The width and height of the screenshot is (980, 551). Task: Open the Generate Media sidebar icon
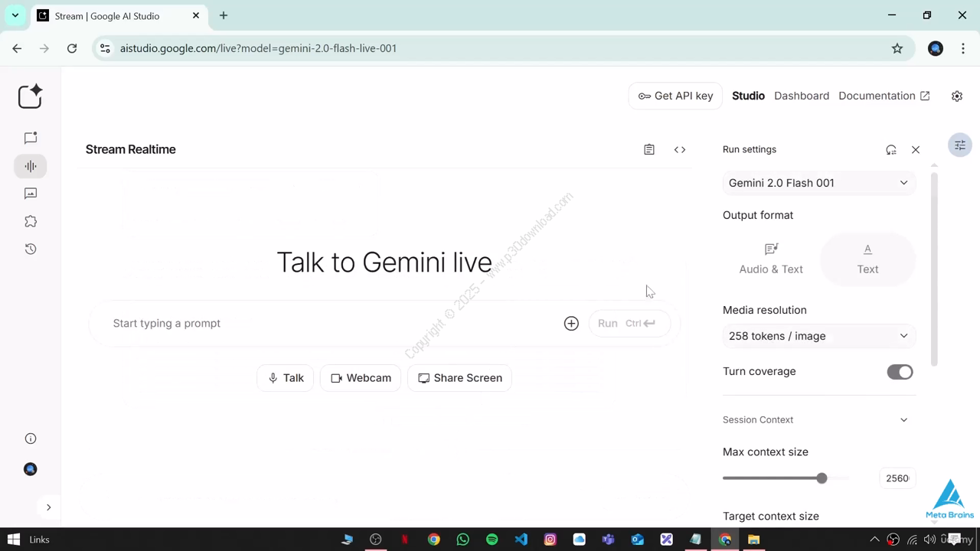[31, 194]
